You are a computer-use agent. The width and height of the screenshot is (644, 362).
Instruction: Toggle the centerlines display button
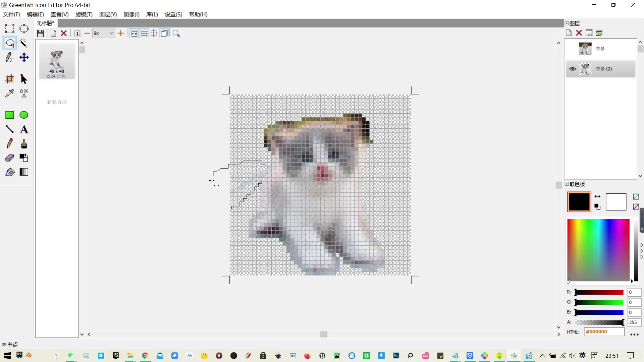[154, 33]
